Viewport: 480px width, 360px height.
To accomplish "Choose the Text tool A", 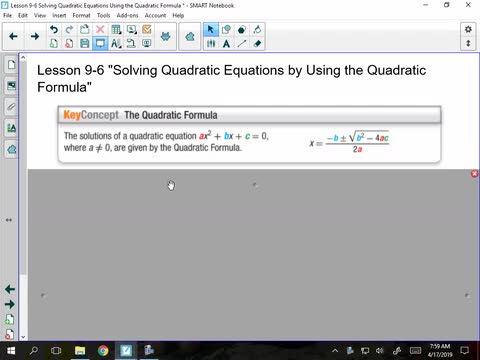I will (226, 44).
